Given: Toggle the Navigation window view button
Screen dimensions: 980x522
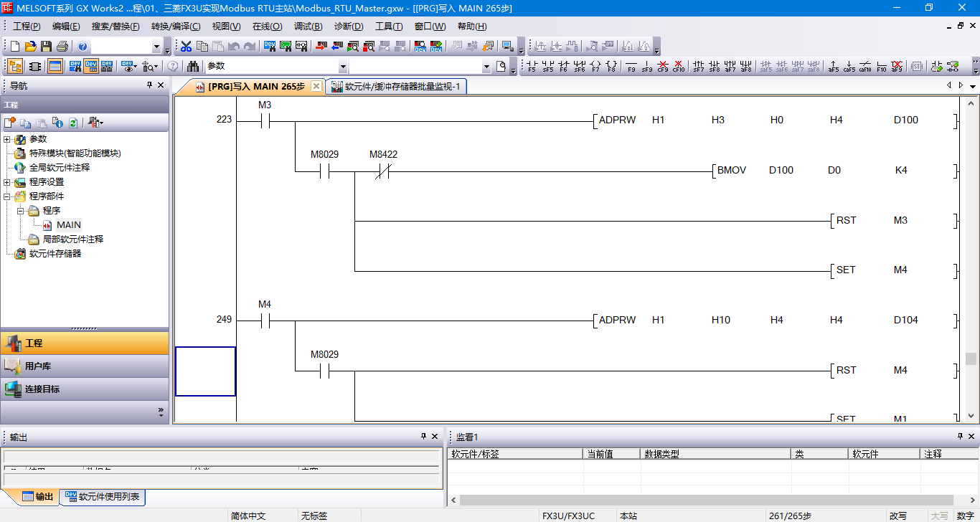Looking at the screenshot, I should point(14,67).
